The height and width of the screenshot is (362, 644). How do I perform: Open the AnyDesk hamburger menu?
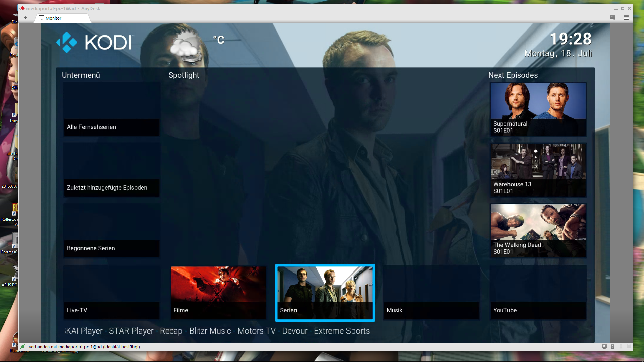click(x=626, y=18)
